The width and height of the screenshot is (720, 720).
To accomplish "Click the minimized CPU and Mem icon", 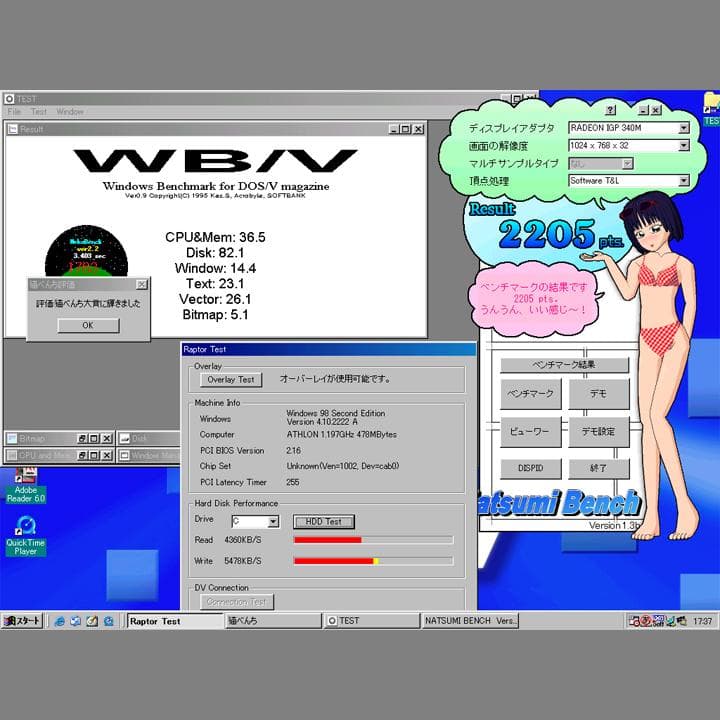I will click(12, 455).
